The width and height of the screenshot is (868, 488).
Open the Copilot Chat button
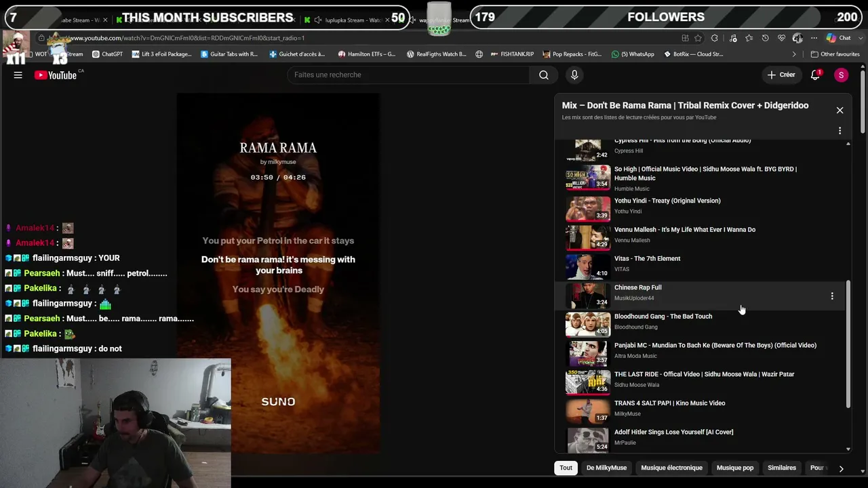coord(839,38)
